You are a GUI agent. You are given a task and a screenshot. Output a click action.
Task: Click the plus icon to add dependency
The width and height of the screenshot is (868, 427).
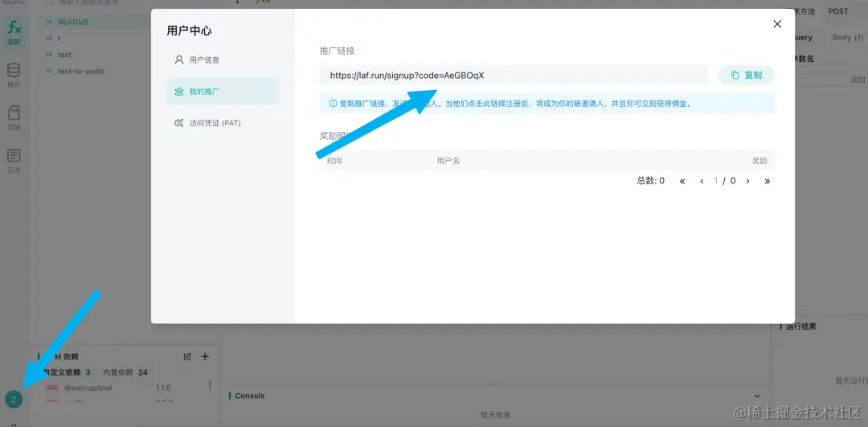pos(205,357)
